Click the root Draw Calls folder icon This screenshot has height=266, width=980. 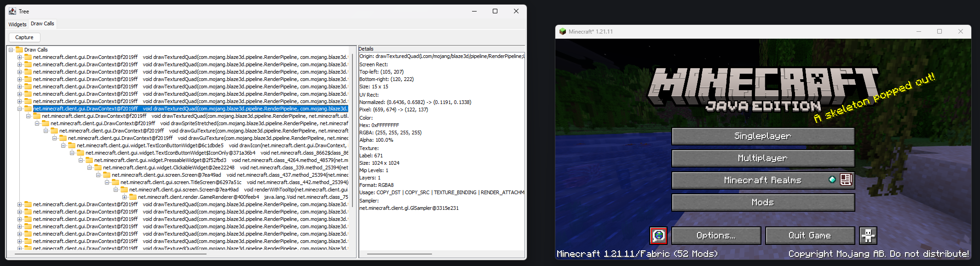click(19, 50)
